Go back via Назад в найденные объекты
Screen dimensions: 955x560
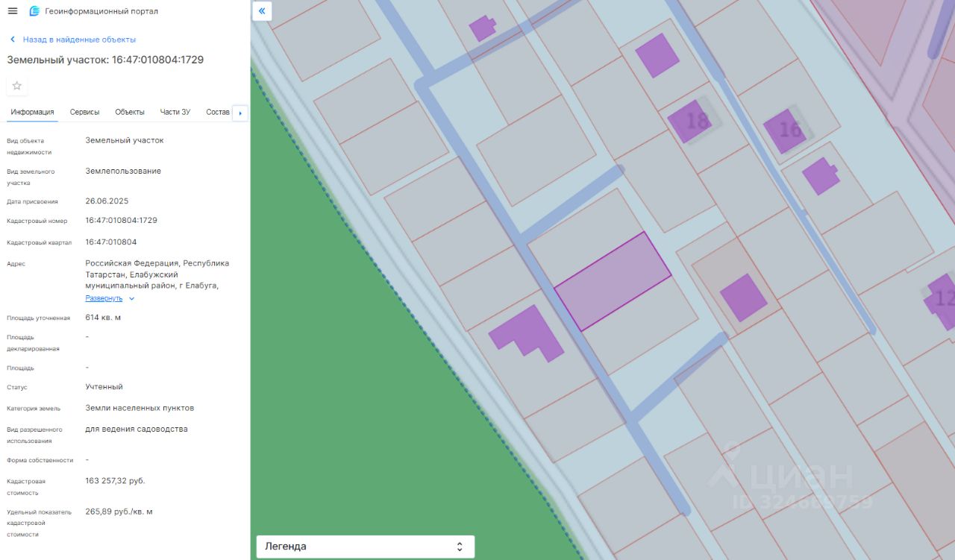coord(73,40)
